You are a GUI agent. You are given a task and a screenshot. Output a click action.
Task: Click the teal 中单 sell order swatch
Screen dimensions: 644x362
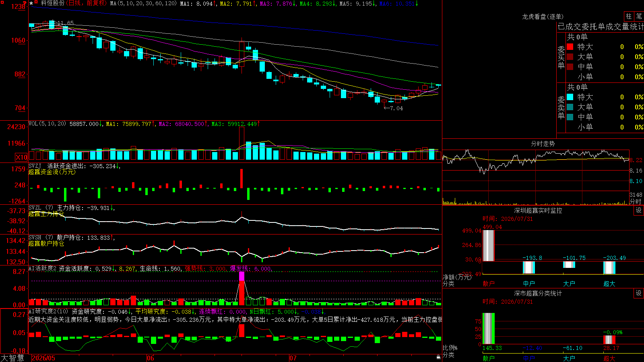[x=570, y=117]
